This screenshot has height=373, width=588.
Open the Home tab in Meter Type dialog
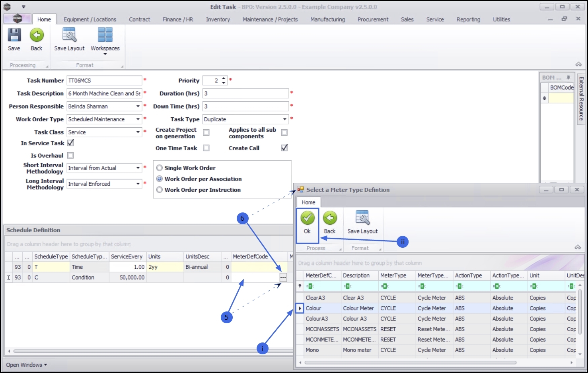point(308,202)
